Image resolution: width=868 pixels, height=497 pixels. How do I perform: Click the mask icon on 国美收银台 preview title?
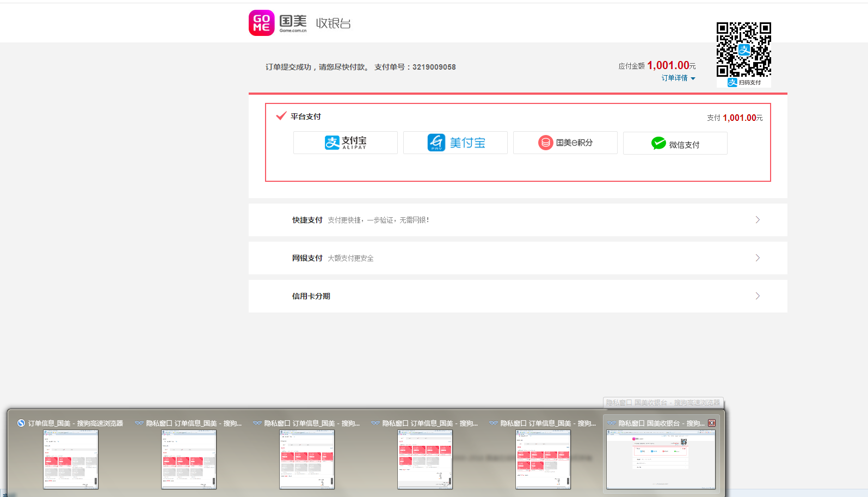pos(612,423)
